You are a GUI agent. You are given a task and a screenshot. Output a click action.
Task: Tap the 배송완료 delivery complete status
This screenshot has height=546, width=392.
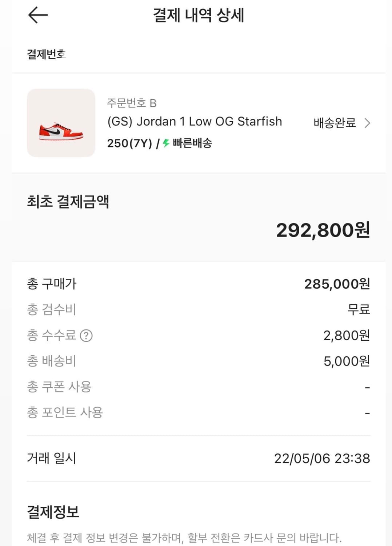point(335,123)
